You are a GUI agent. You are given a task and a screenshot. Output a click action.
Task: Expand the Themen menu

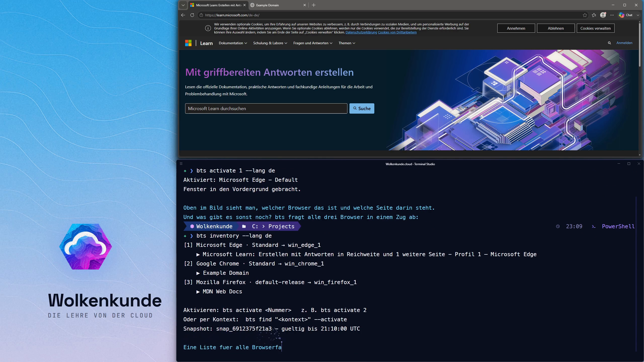pos(347,43)
